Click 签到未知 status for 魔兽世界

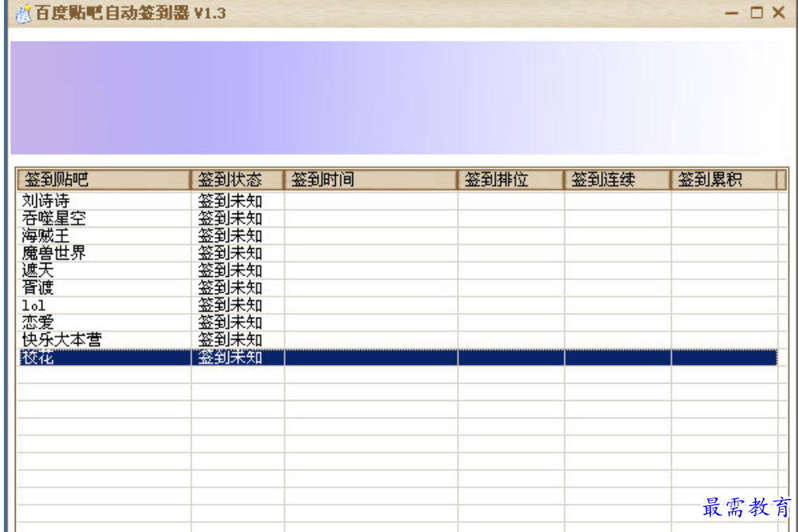[230, 253]
